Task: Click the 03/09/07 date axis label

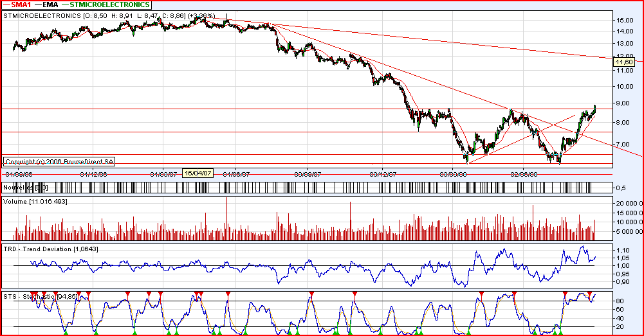Action: pos(308,174)
